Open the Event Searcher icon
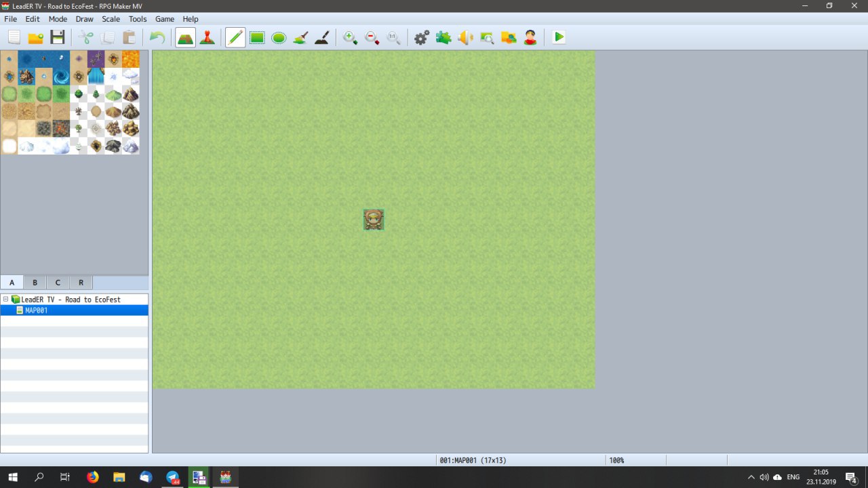This screenshot has width=868, height=488. [x=487, y=37]
